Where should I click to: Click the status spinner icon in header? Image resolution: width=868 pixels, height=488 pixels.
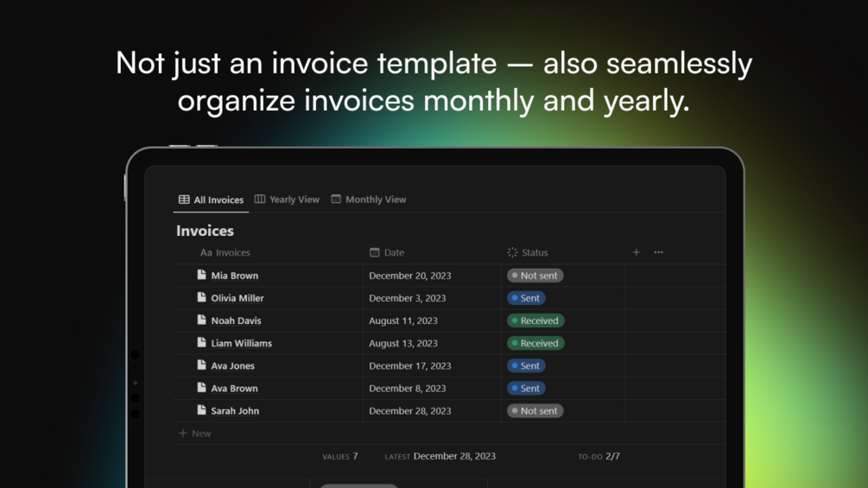coord(512,252)
